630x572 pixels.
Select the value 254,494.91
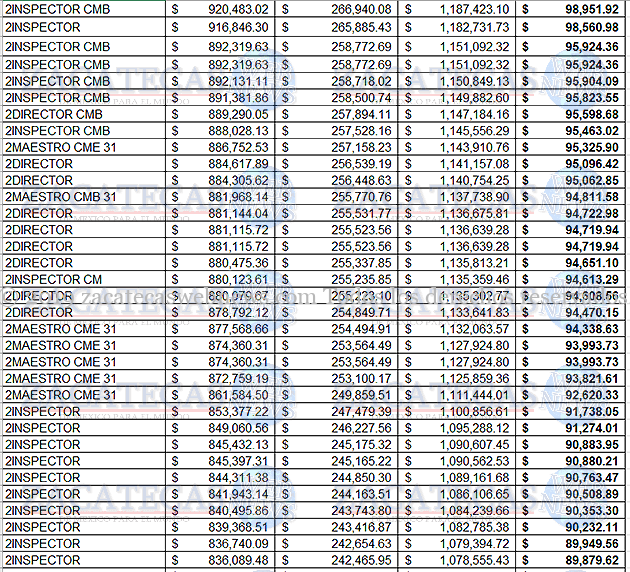(361, 329)
